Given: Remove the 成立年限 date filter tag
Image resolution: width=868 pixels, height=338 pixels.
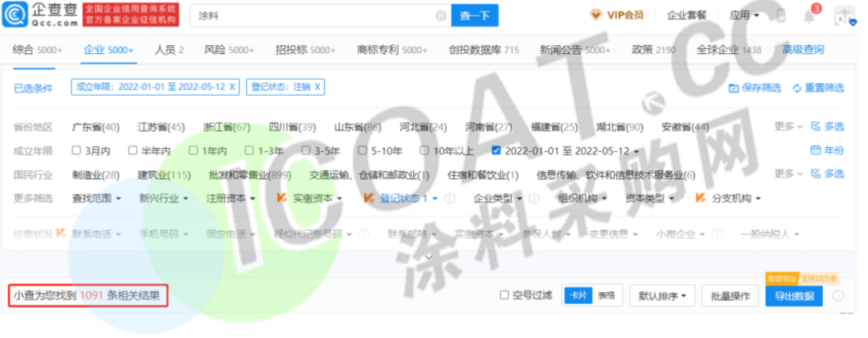Looking at the screenshot, I should 232,87.
